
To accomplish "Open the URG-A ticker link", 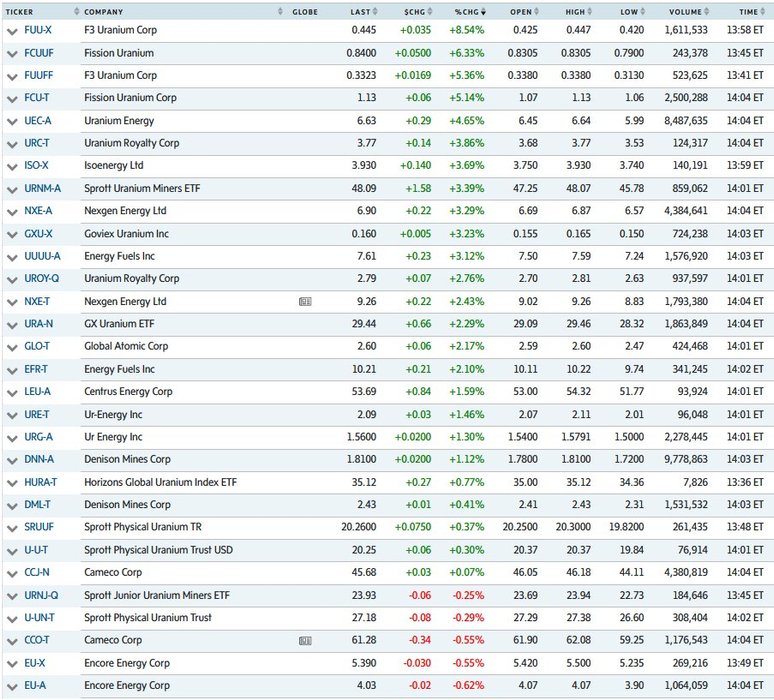I will click(39, 437).
